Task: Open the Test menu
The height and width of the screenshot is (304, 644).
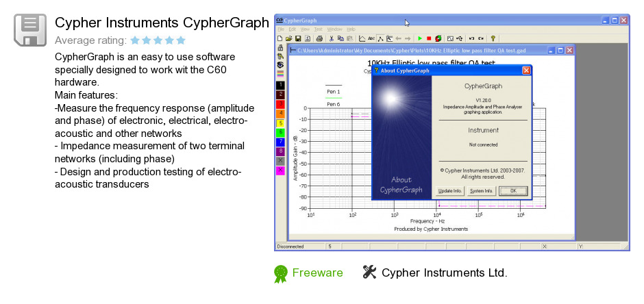Action: click(x=319, y=29)
